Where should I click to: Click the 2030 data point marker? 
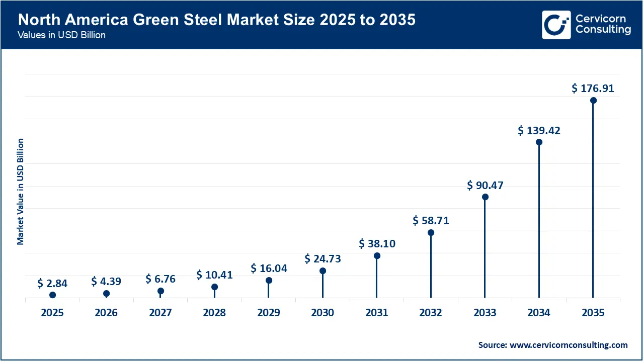(323, 270)
